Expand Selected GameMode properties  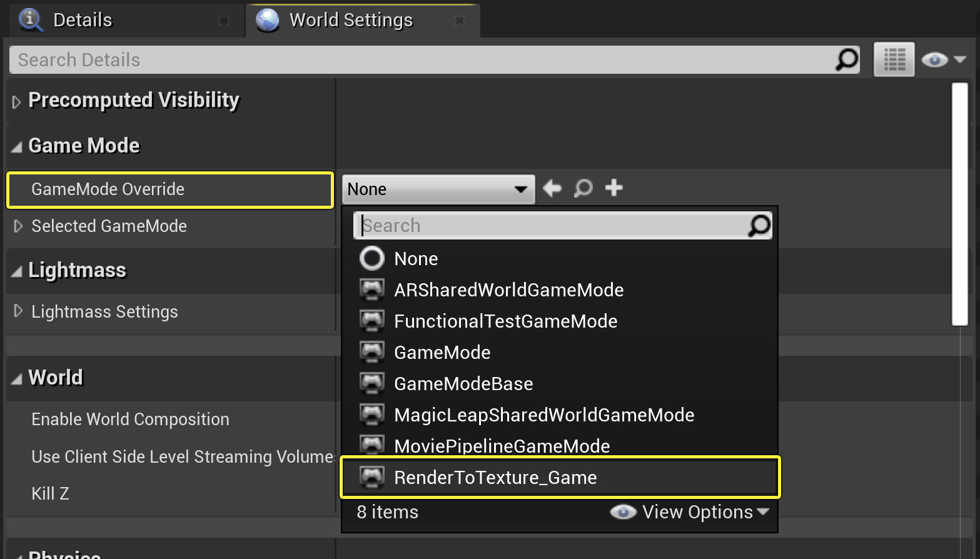click(17, 226)
